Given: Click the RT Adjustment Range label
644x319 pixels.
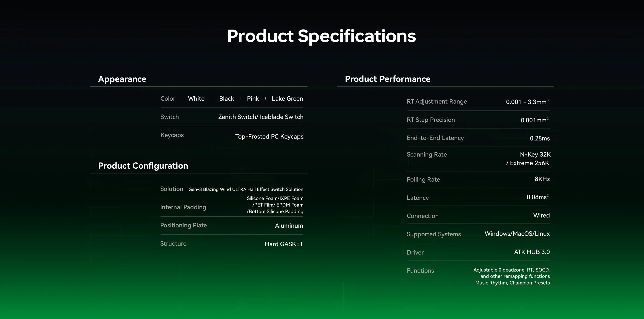Looking at the screenshot, I should (437, 101).
